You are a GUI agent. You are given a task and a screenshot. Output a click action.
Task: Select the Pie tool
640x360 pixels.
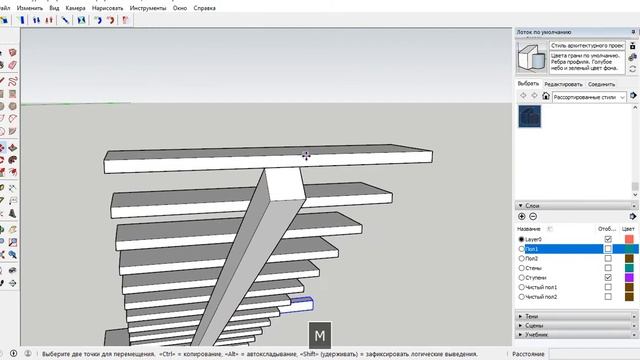13,131
